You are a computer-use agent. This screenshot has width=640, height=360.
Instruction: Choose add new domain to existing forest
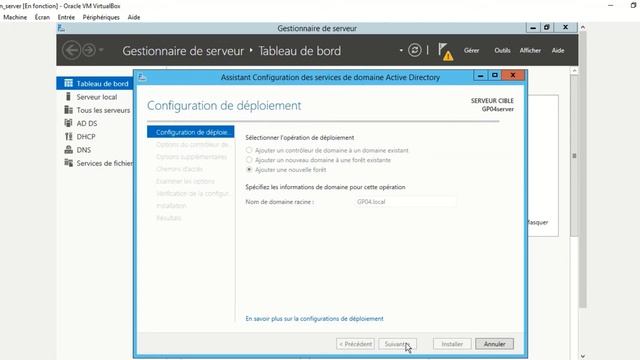tap(249, 160)
